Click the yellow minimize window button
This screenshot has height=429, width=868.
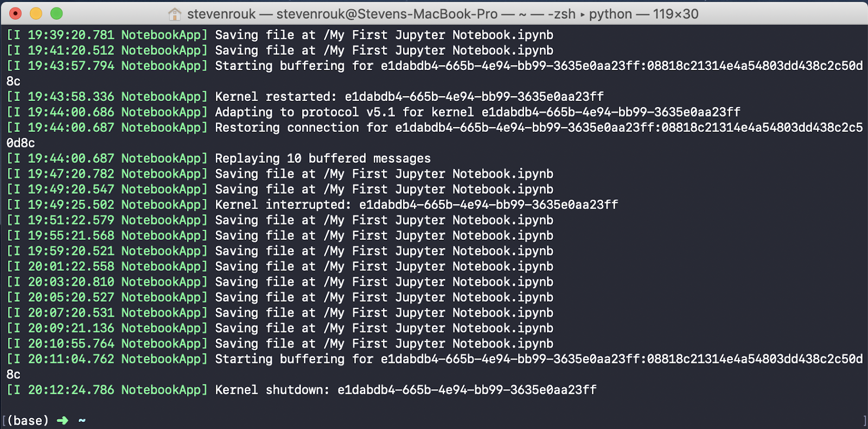coord(36,14)
